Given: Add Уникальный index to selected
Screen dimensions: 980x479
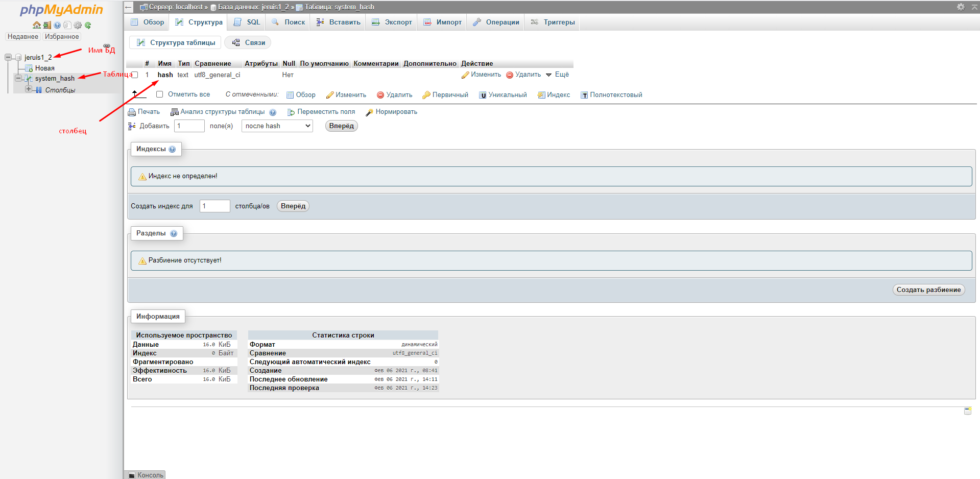Looking at the screenshot, I should [503, 95].
